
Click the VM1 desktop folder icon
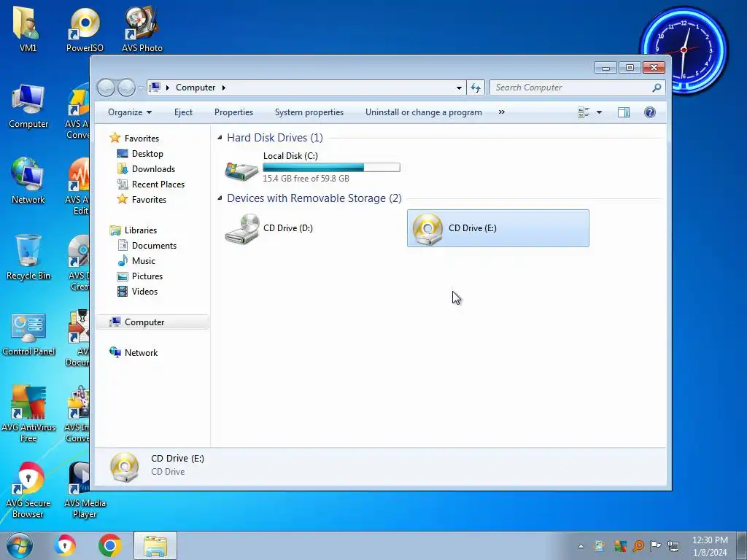[28, 29]
